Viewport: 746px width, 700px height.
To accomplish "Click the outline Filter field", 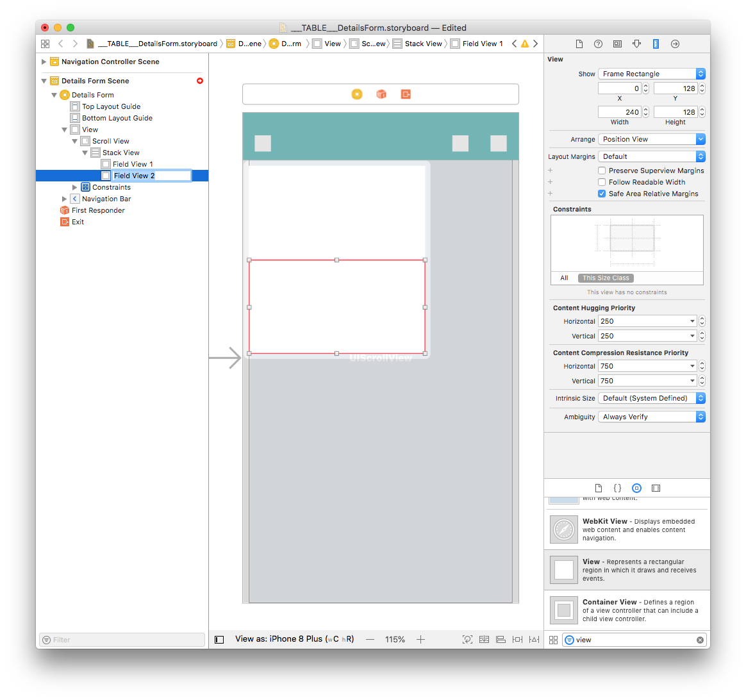I will coord(122,640).
